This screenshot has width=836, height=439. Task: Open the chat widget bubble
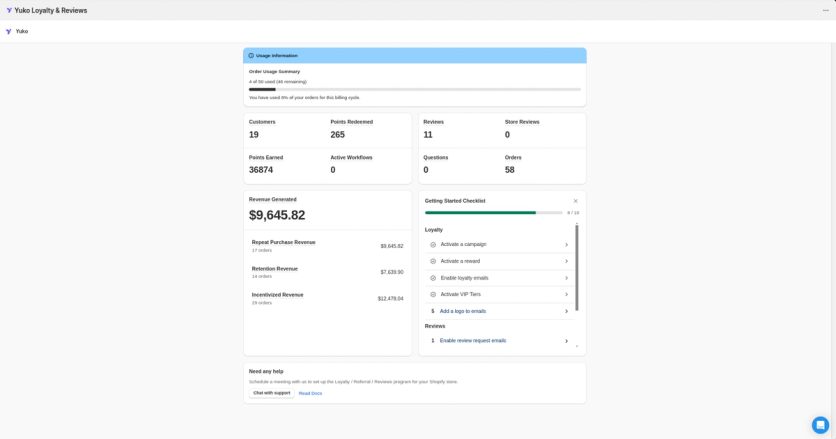pos(820,425)
